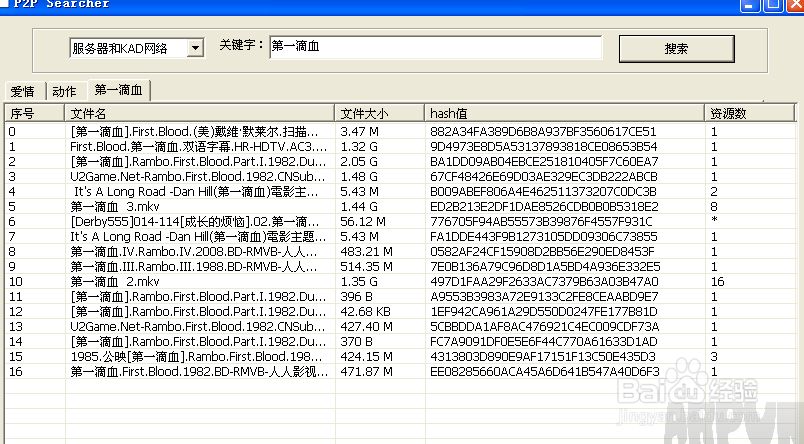Click the 搜索 search button

click(676, 49)
